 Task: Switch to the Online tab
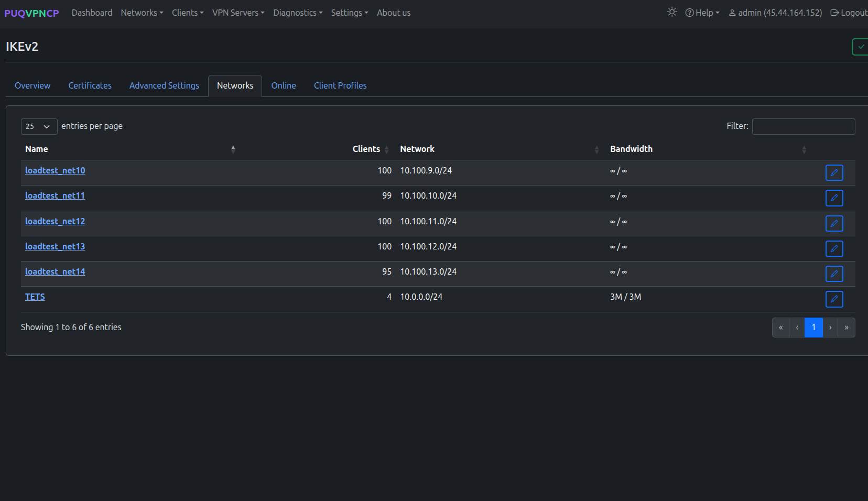point(284,85)
